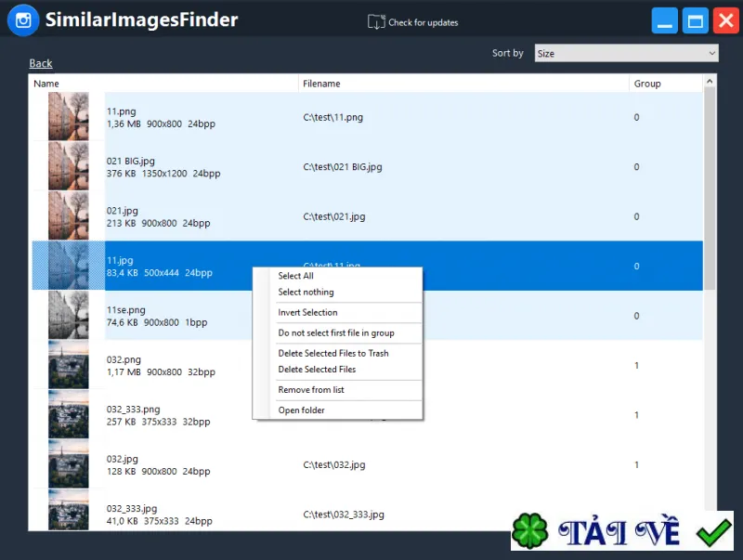Viewport: 743px width, 560px height.
Task: Click the green checkmark icon
Action: (714, 532)
